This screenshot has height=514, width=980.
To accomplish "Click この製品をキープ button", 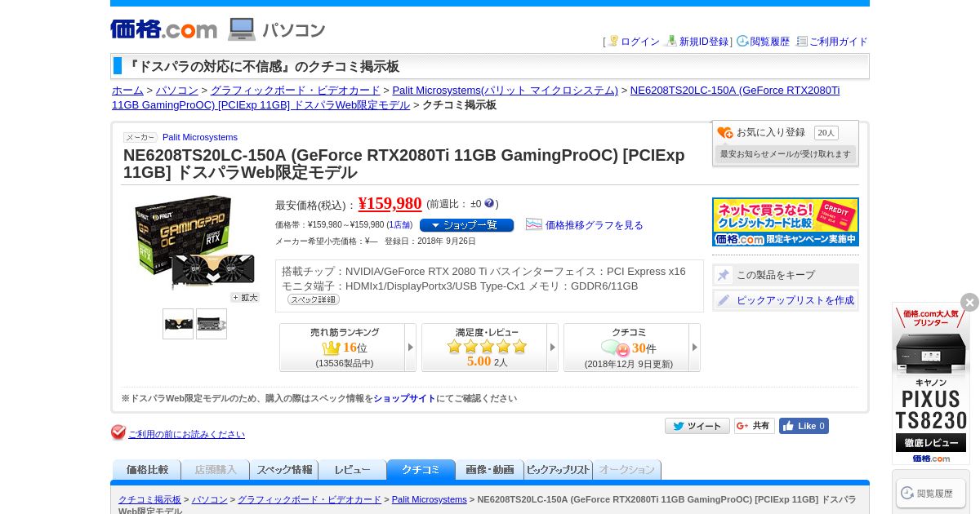I will 786,275.
